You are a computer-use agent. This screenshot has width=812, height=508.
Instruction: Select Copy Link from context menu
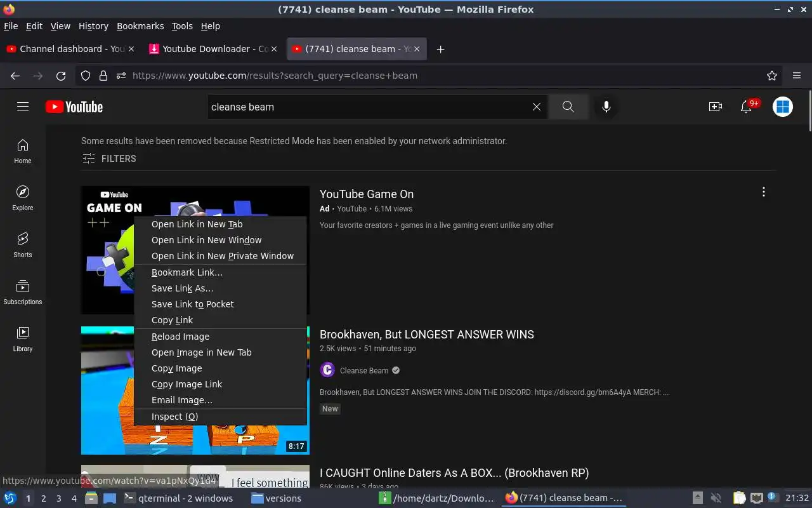221,320
